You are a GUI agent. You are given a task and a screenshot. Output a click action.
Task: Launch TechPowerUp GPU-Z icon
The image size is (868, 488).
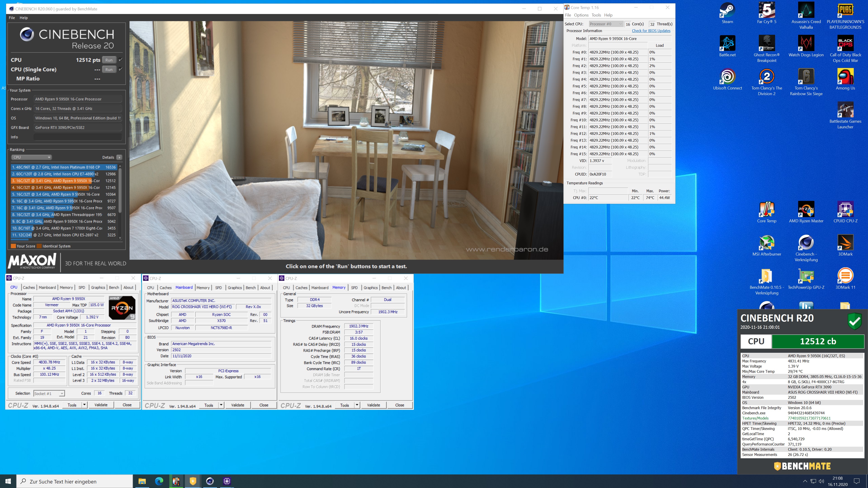tap(806, 279)
